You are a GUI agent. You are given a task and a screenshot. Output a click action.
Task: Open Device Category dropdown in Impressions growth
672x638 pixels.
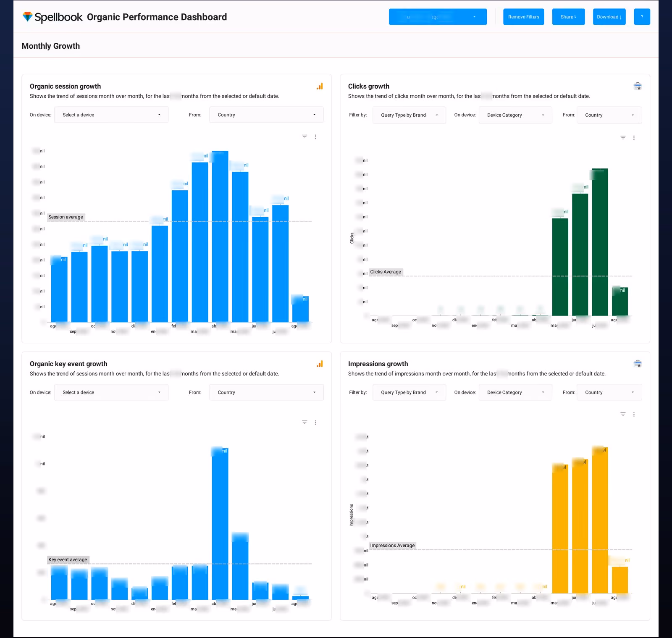(515, 392)
